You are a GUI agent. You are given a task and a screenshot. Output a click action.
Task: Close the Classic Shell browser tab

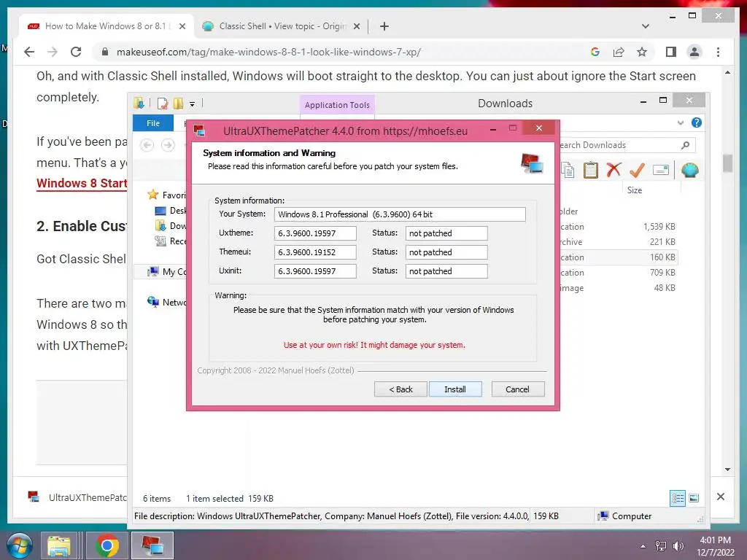click(x=356, y=26)
